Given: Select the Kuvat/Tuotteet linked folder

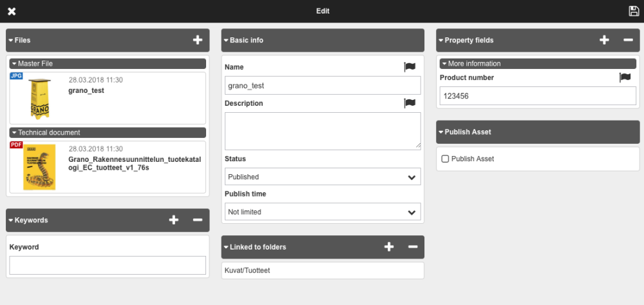Looking at the screenshot, I should pyautogui.click(x=247, y=270).
